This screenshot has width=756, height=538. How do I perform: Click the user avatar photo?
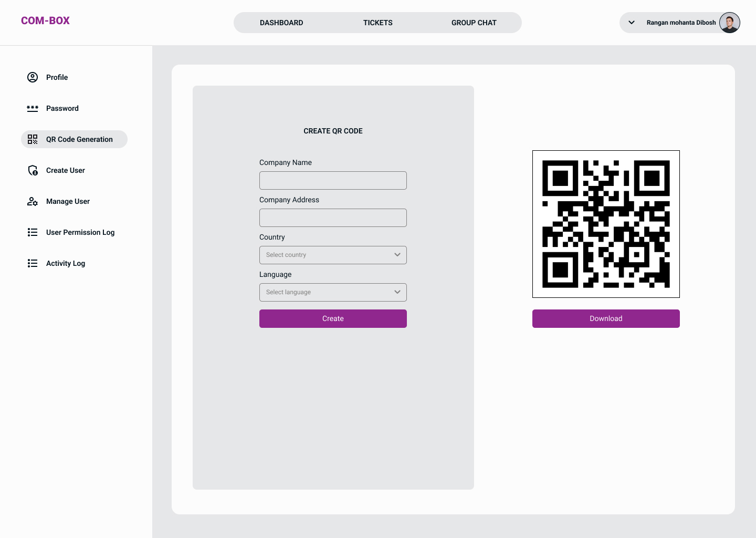[x=729, y=23]
